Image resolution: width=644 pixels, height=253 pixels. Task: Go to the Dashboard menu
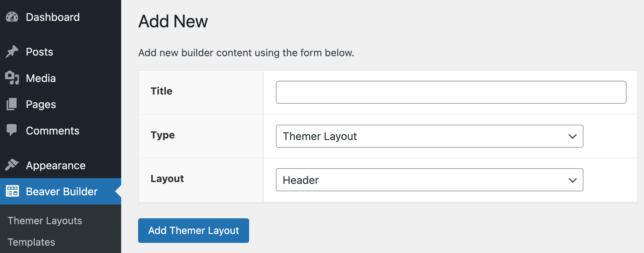pos(53,17)
